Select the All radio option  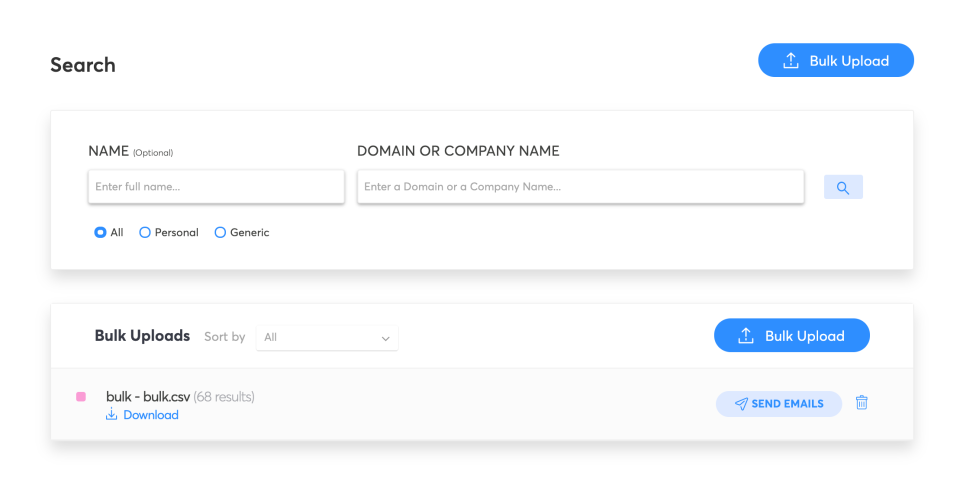point(100,232)
